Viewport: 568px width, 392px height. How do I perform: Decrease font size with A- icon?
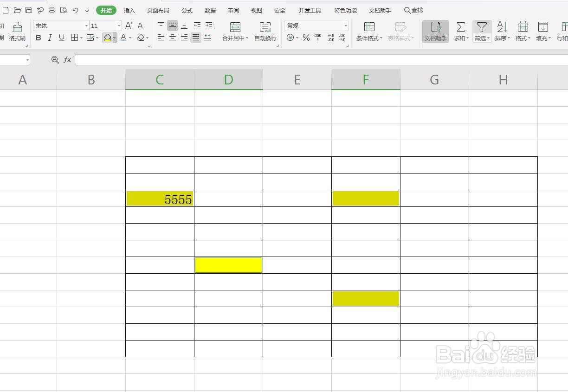pos(141,26)
